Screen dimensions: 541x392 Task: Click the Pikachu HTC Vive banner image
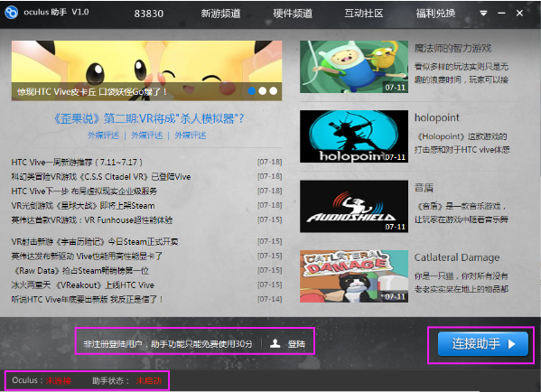click(146, 70)
